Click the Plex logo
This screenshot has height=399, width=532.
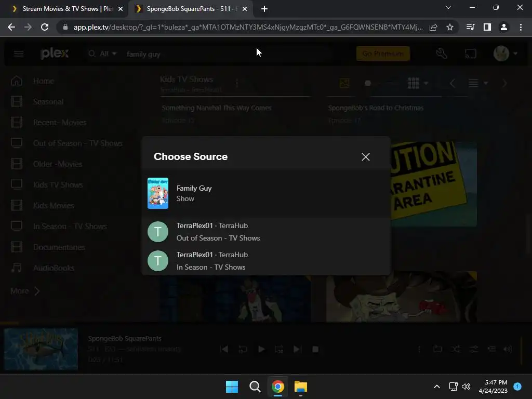pyautogui.click(x=55, y=54)
